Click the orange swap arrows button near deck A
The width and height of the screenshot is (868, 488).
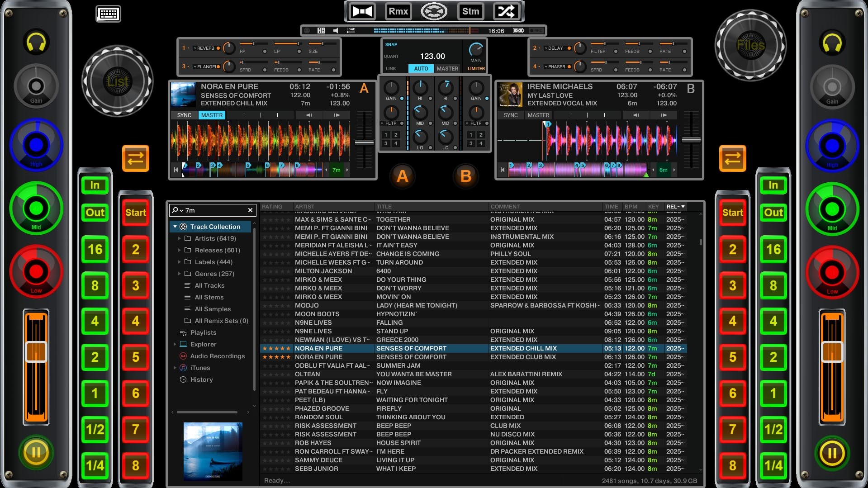136,158
